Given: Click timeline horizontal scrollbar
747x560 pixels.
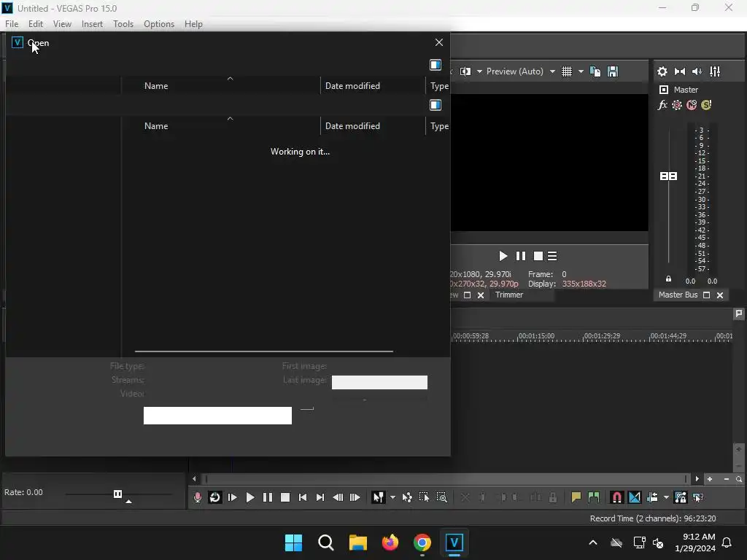Looking at the screenshot, I should click(446, 478).
